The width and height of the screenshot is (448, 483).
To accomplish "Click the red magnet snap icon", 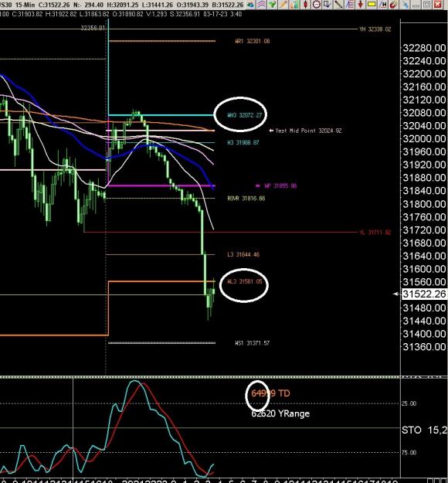I will tap(393, 5).
